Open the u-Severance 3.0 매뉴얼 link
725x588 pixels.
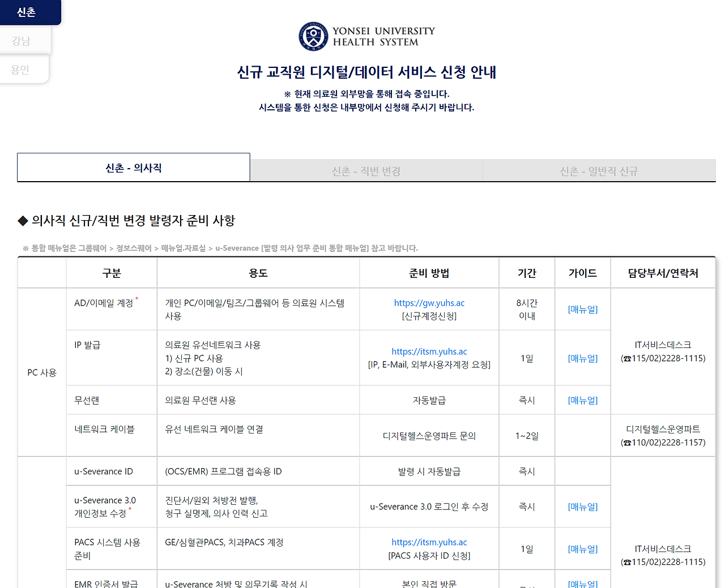point(582,507)
